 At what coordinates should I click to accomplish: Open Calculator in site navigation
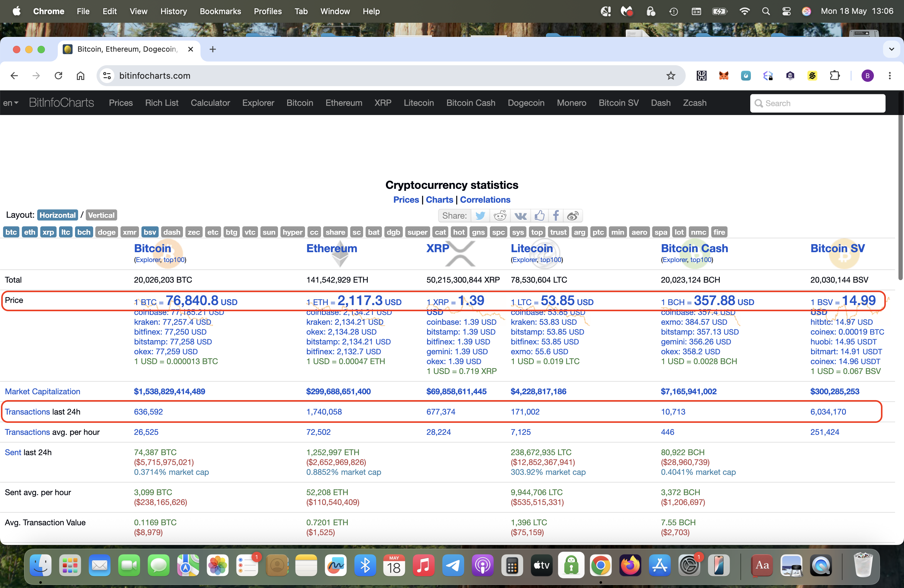pos(210,103)
